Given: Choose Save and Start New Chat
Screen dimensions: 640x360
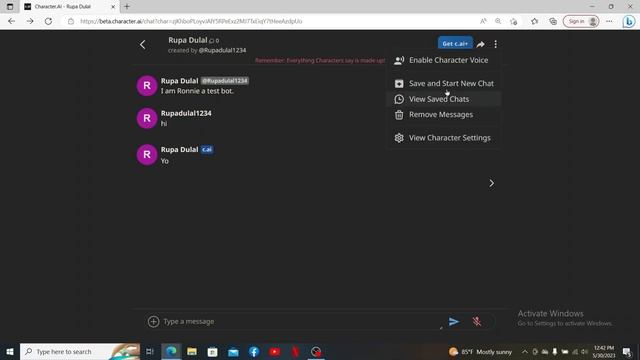Looking at the screenshot, I should [x=444, y=83].
